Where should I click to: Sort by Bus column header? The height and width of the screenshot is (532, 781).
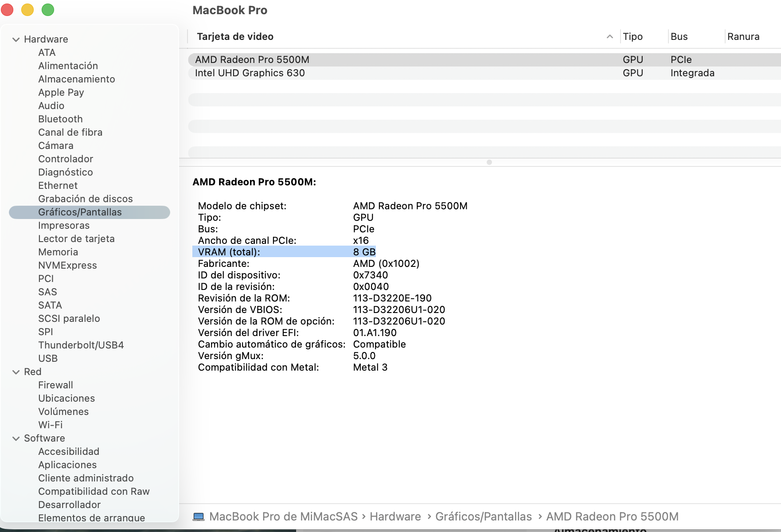679,37
